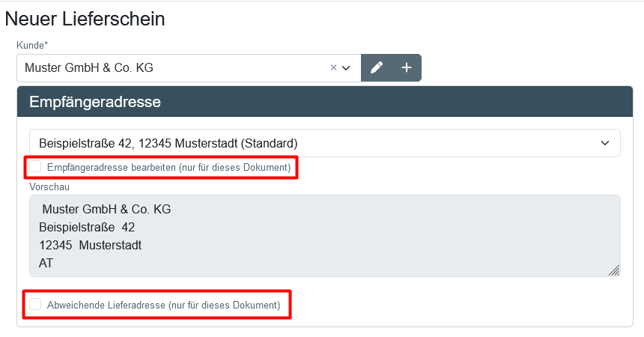Click the 'AT' country line in the preview
This screenshot has height=337, width=644.
point(46,264)
